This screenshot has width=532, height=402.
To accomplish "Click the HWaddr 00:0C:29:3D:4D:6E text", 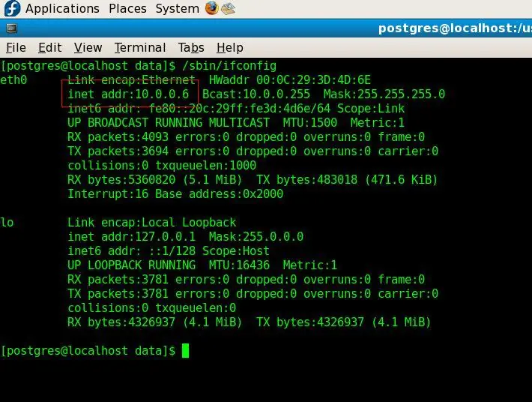I will click(290, 80).
